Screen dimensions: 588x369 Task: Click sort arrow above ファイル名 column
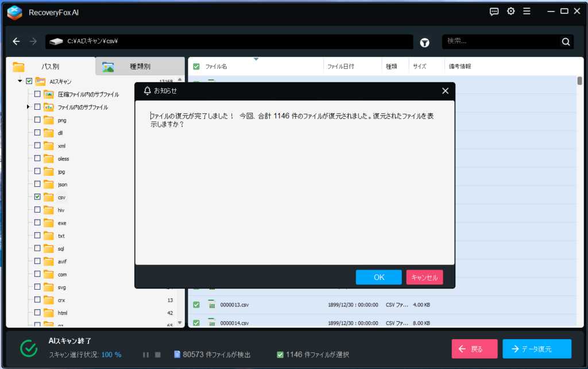(x=256, y=59)
